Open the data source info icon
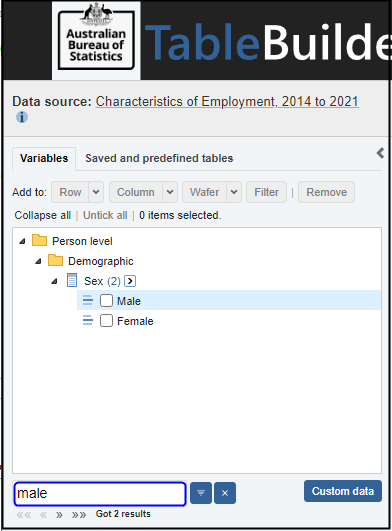 pyautogui.click(x=22, y=117)
